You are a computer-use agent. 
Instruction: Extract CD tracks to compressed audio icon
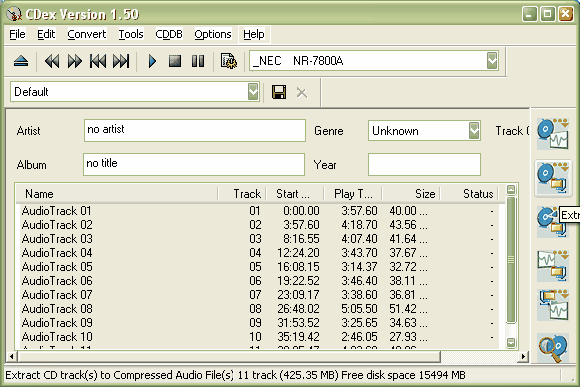pyautogui.click(x=553, y=178)
